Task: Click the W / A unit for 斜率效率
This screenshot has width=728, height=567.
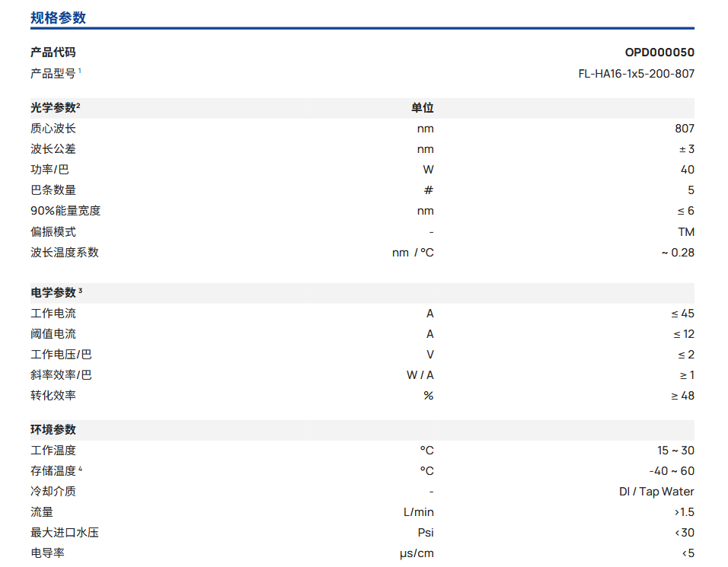Action: [x=420, y=375]
